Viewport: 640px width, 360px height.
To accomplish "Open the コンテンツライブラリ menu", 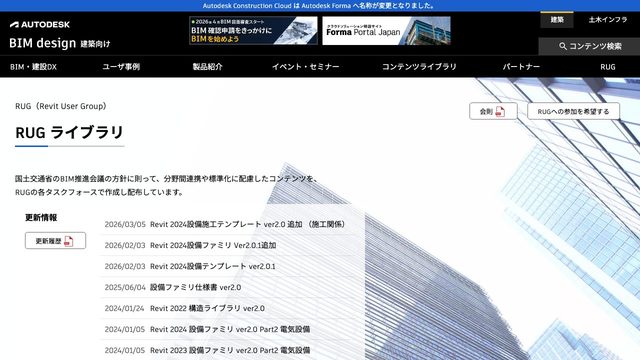I will pos(419,67).
